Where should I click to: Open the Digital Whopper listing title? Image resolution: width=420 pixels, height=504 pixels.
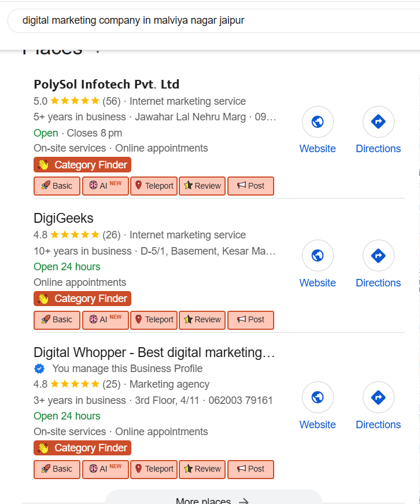154,352
